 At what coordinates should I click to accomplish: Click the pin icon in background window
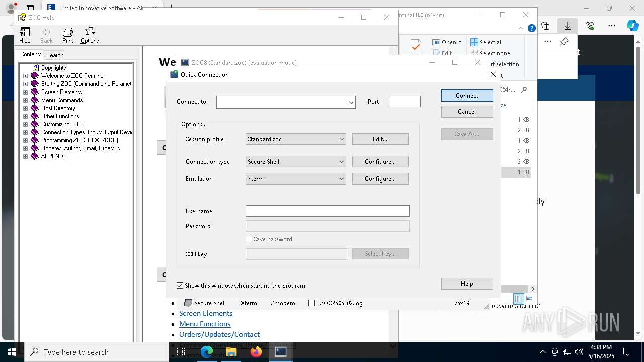pos(565,42)
